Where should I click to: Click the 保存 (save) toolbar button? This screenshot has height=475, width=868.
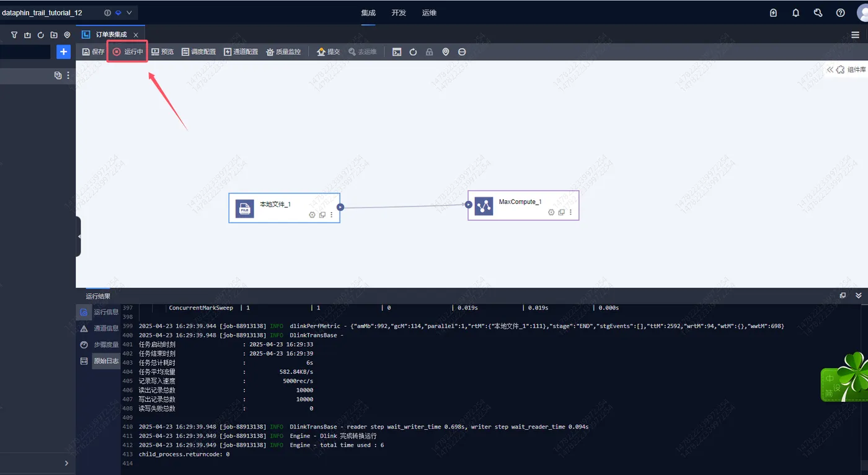point(94,52)
